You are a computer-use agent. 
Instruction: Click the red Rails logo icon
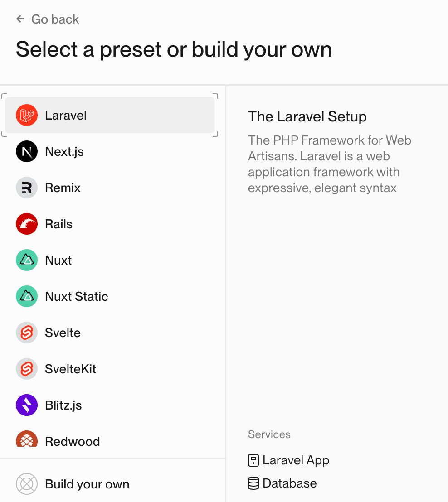click(x=27, y=224)
